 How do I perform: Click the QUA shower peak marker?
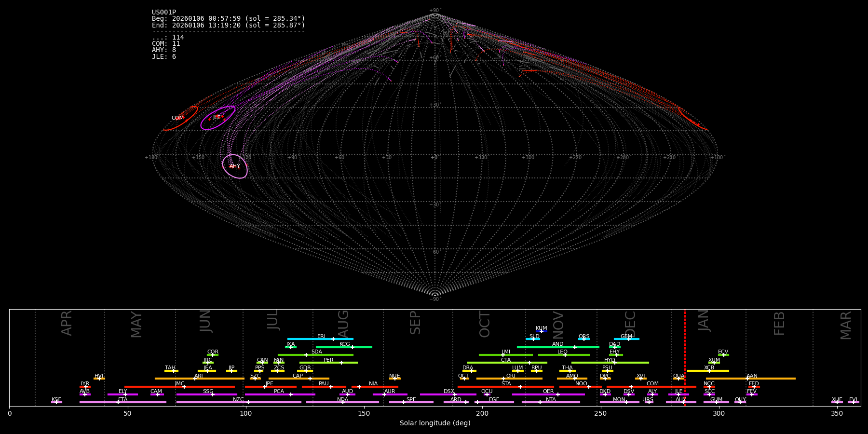(x=679, y=379)
